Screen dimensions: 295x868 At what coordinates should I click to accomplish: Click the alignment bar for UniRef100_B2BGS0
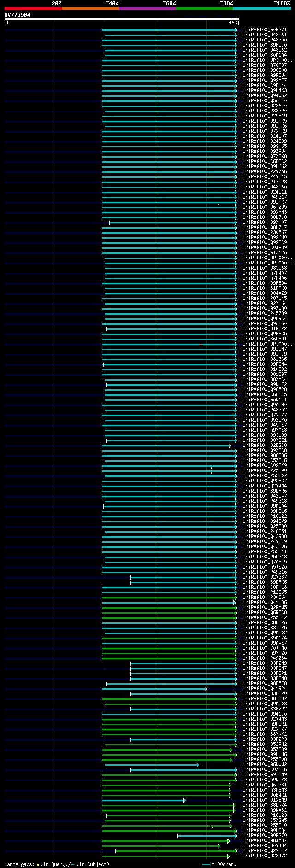click(166, 446)
